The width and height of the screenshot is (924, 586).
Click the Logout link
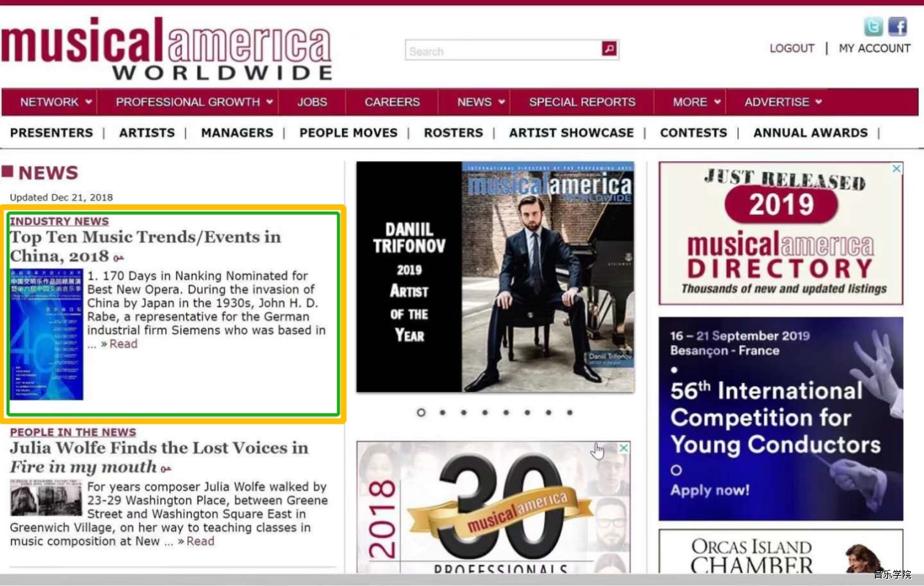pos(791,48)
